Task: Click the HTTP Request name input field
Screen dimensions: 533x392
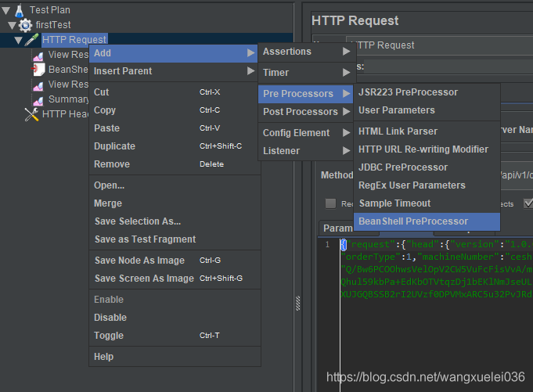Action: [x=438, y=45]
